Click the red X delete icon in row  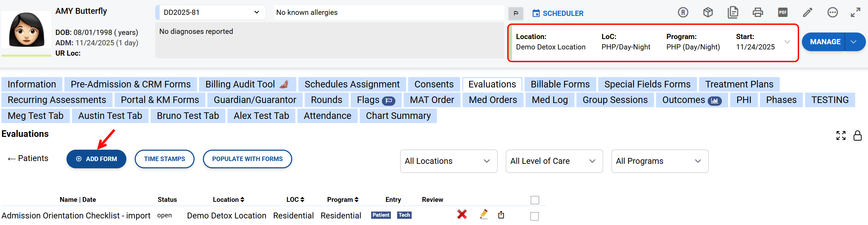[462, 215]
